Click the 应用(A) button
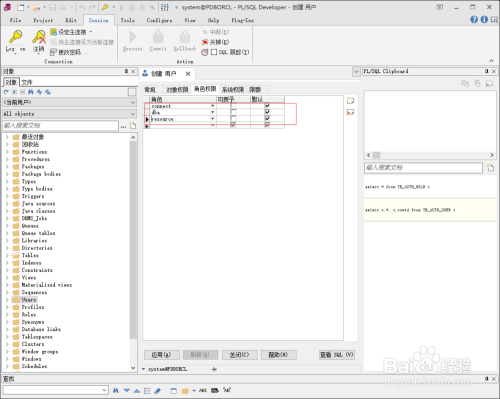 click(x=162, y=355)
